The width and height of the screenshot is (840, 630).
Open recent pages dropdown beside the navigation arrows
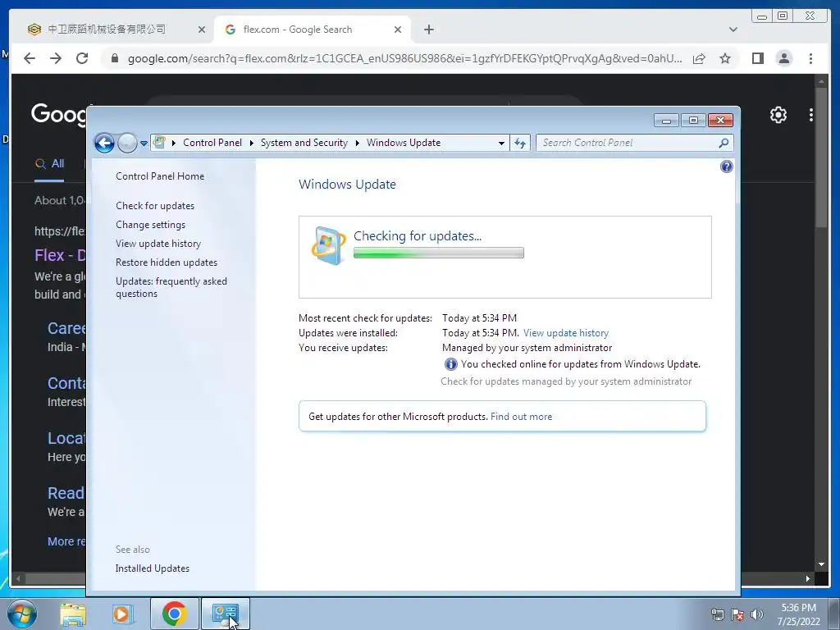tap(144, 144)
